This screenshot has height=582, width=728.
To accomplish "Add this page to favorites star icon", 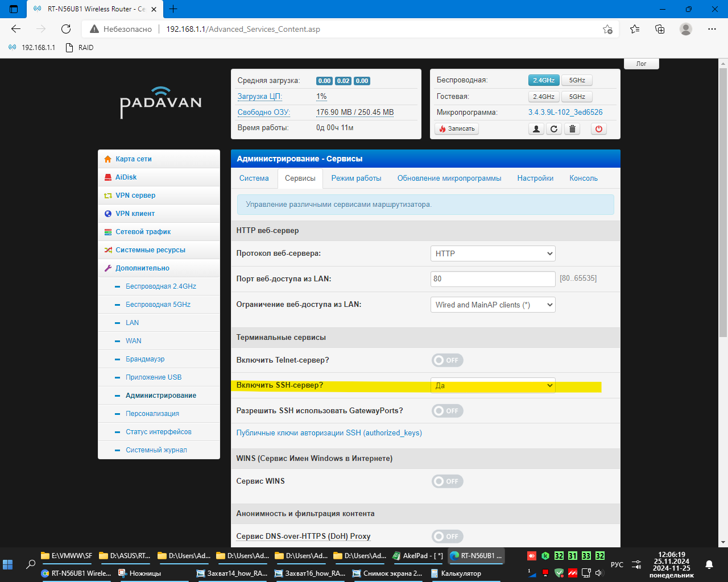I will pos(607,29).
